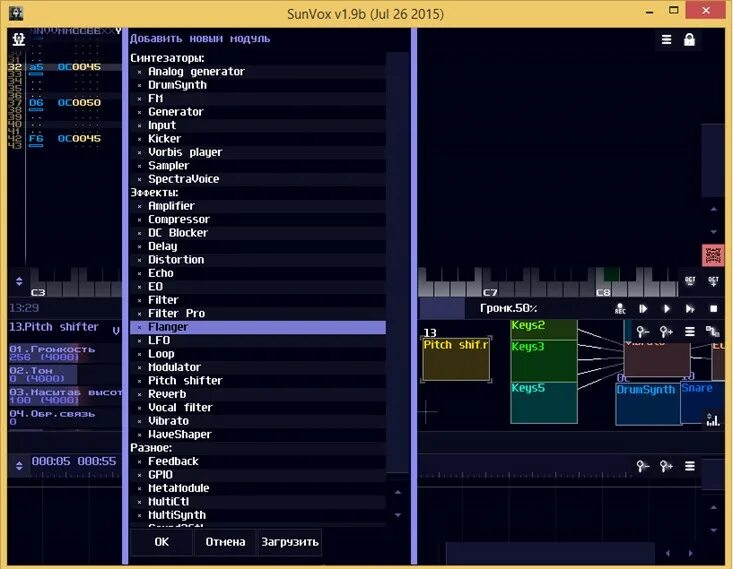Open the module view hamburger menu
This screenshot has width=733, height=569.
[x=690, y=332]
